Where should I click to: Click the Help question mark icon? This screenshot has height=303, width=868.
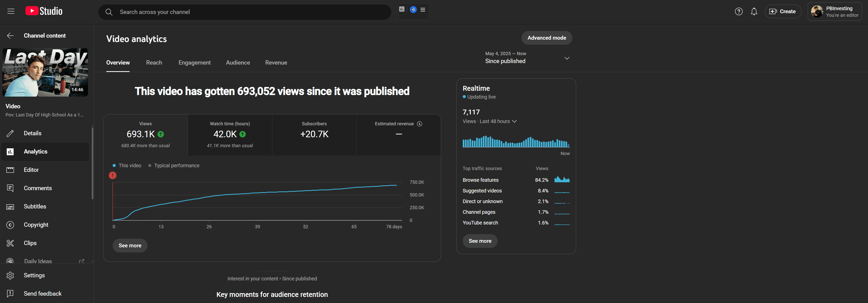click(738, 11)
